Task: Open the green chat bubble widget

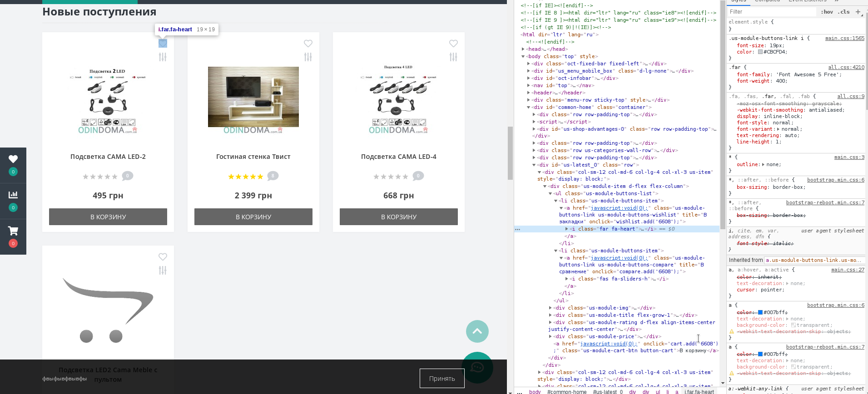Action: pos(477,367)
